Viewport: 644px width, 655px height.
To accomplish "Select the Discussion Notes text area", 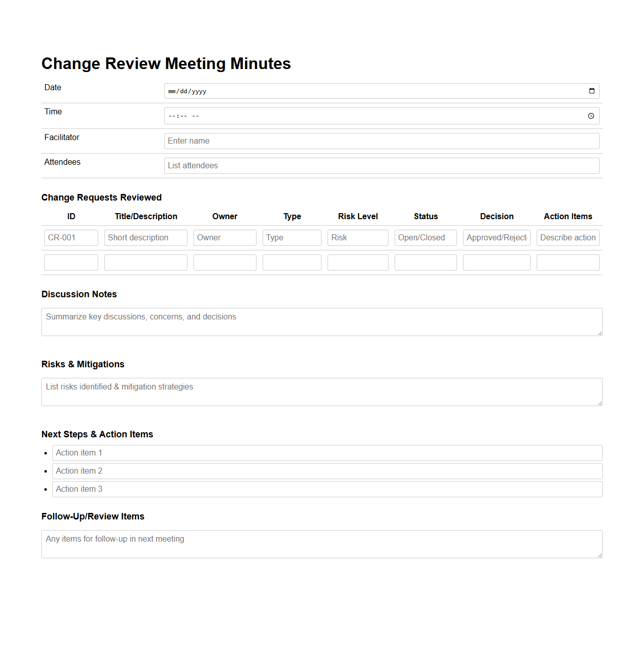I will click(x=321, y=321).
